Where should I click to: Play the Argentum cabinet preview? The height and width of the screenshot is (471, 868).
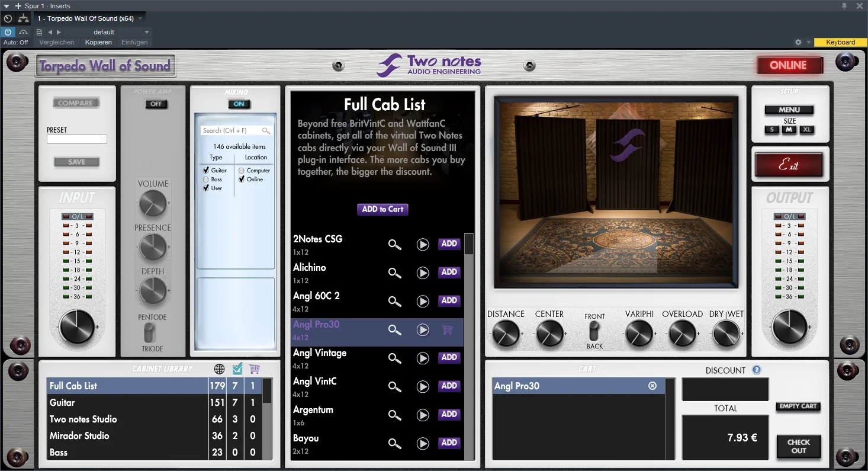(x=422, y=415)
